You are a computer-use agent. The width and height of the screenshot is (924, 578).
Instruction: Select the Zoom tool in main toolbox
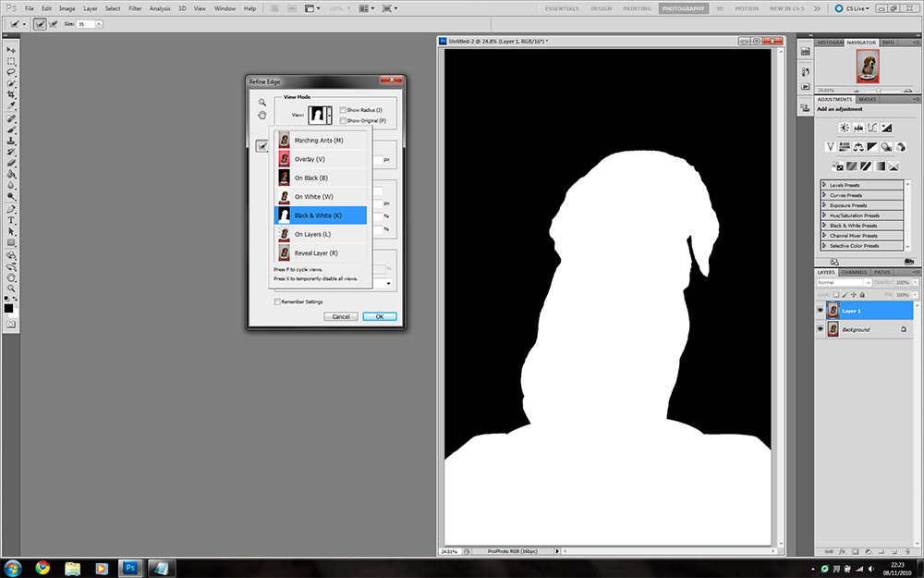[10, 288]
